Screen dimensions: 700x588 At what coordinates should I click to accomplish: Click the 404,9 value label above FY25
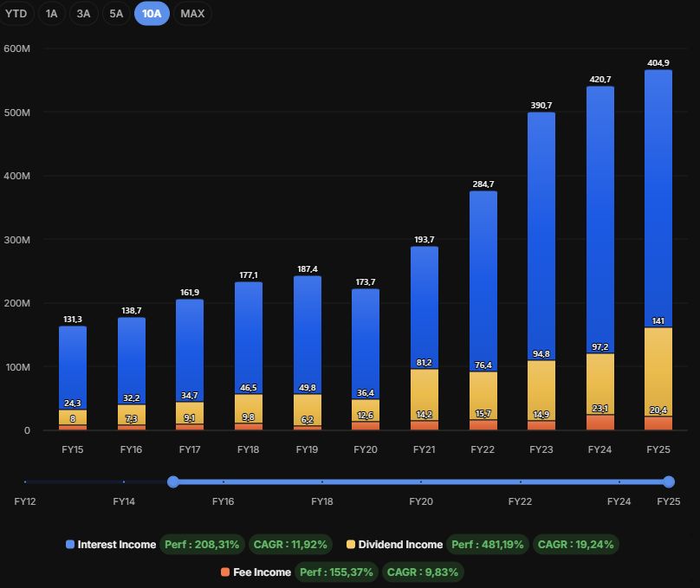pos(658,63)
